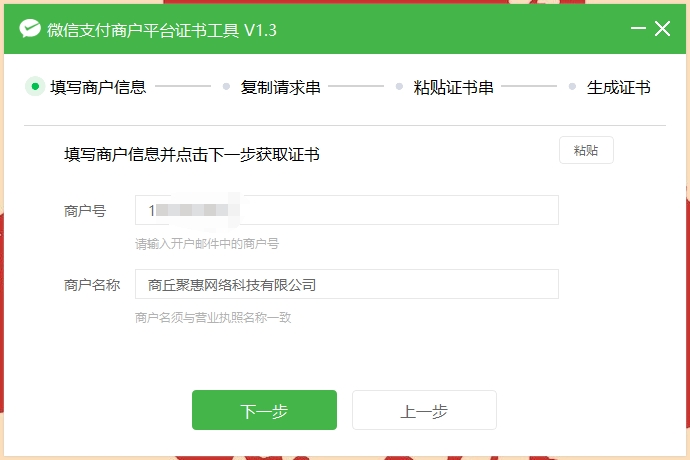This screenshot has width=690, height=460.
Task: Click the 下一步 button
Action: pyautogui.click(x=264, y=410)
